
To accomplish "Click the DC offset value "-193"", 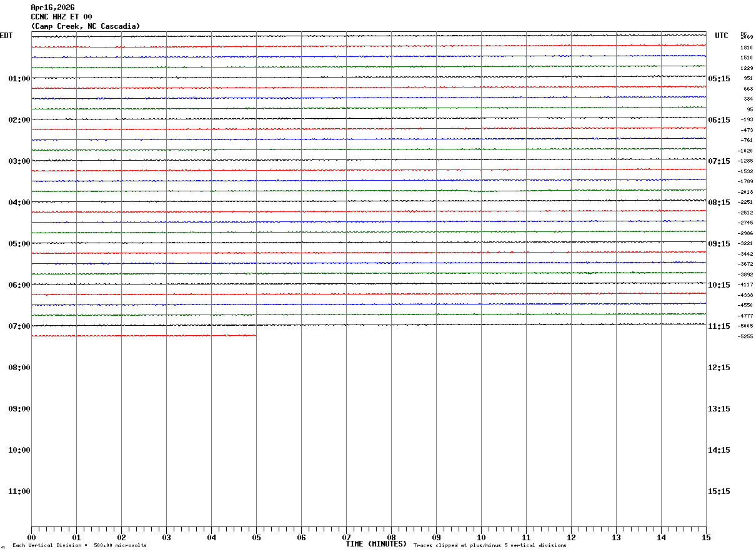I will coord(747,120).
